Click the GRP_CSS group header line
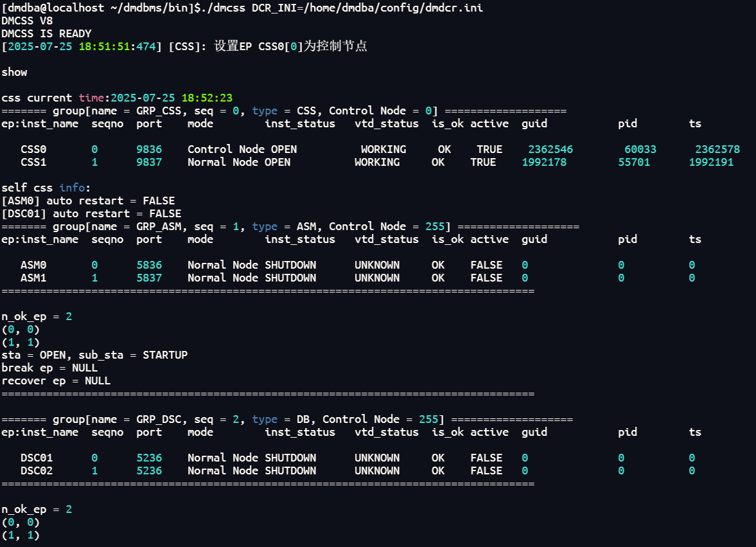This screenshot has height=547, width=756. pyautogui.click(x=284, y=111)
